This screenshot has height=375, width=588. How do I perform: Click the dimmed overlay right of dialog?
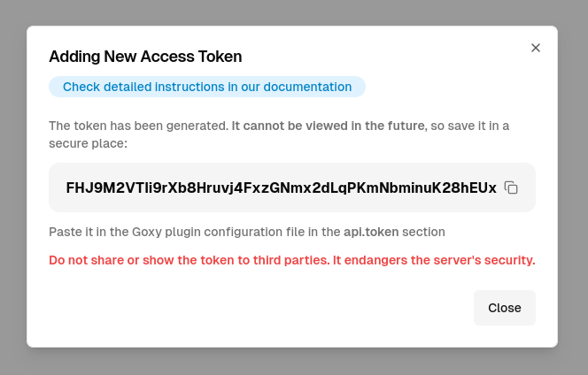[573, 186]
